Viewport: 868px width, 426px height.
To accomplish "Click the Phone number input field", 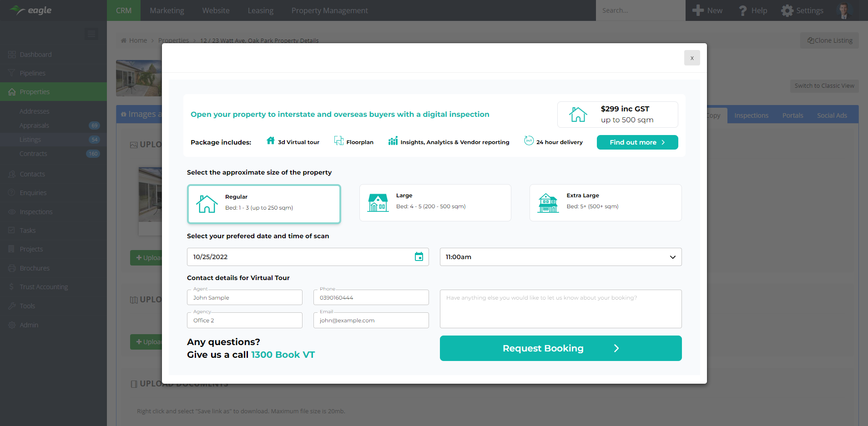I will [371, 298].
